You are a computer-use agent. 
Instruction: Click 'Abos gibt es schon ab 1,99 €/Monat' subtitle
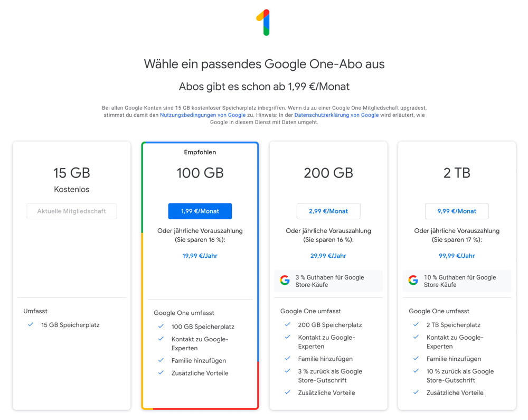(x=265, y=87)
